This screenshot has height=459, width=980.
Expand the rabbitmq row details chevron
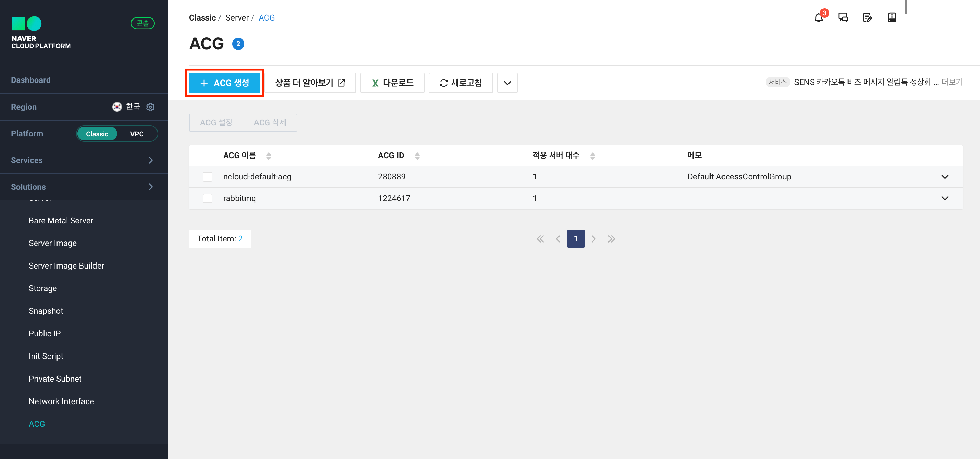(x=944, y=198)
